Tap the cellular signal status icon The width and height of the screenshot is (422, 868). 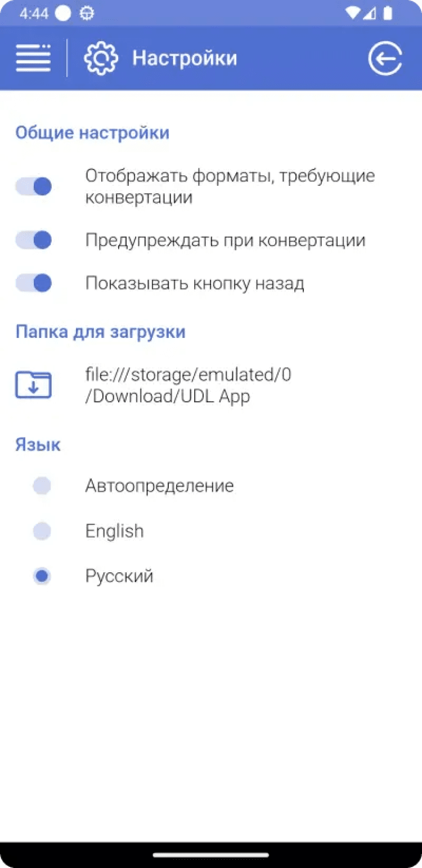370,14
